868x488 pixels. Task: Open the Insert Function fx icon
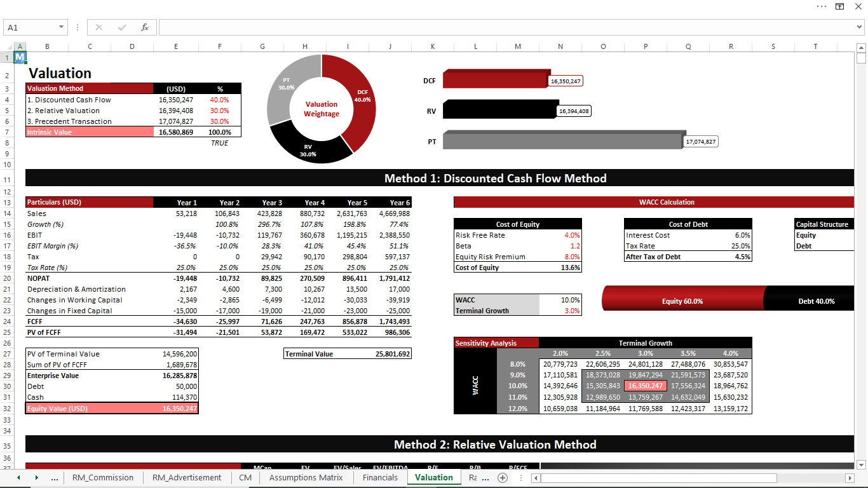pos(145,27)
